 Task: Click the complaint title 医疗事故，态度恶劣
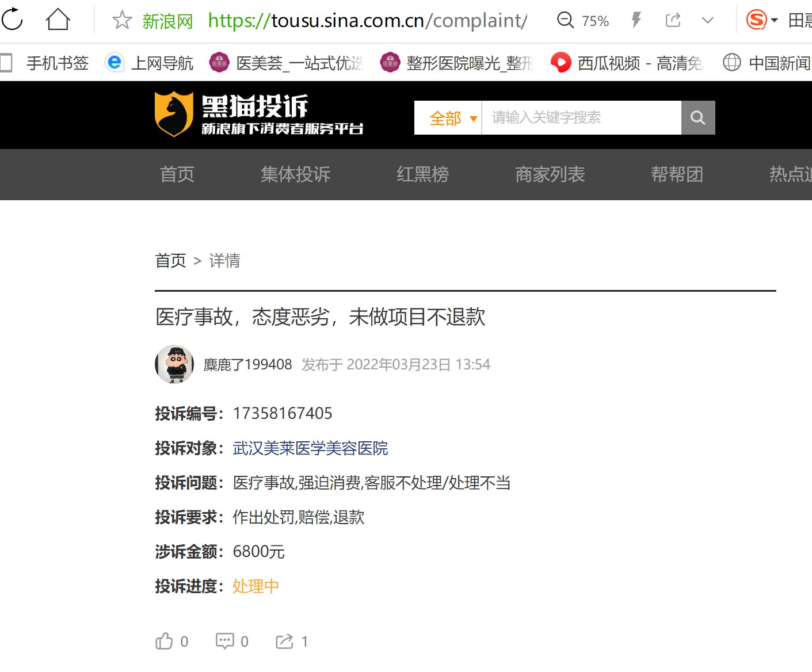pos(321,317)
